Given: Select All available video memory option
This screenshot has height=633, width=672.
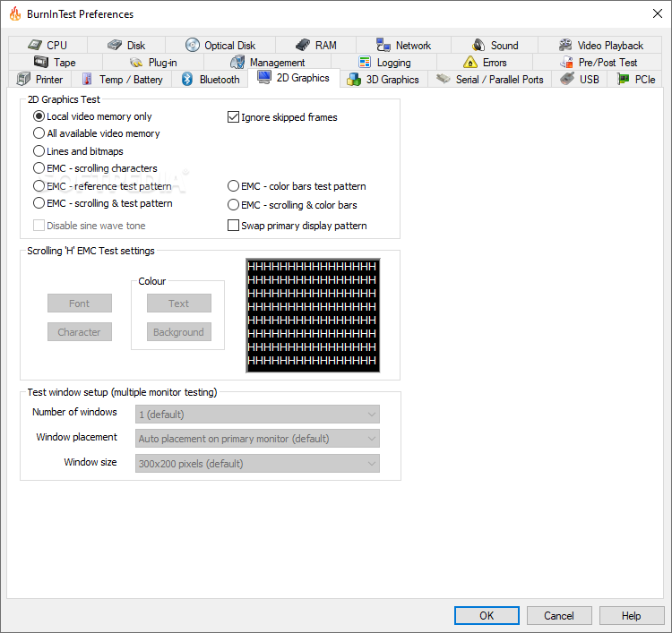Looking at the screenshot, I should (x=97, y=133).
